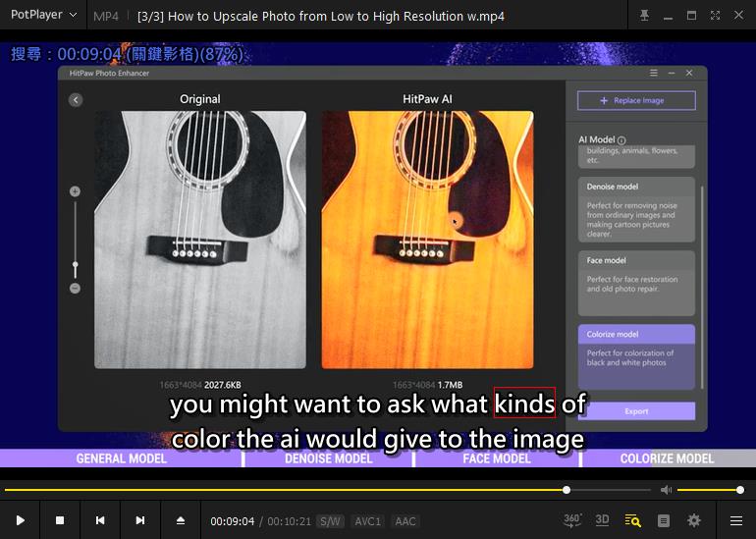Open the HitPaw hamburger menu
756x539 pixels.
(x=654, y=73)
